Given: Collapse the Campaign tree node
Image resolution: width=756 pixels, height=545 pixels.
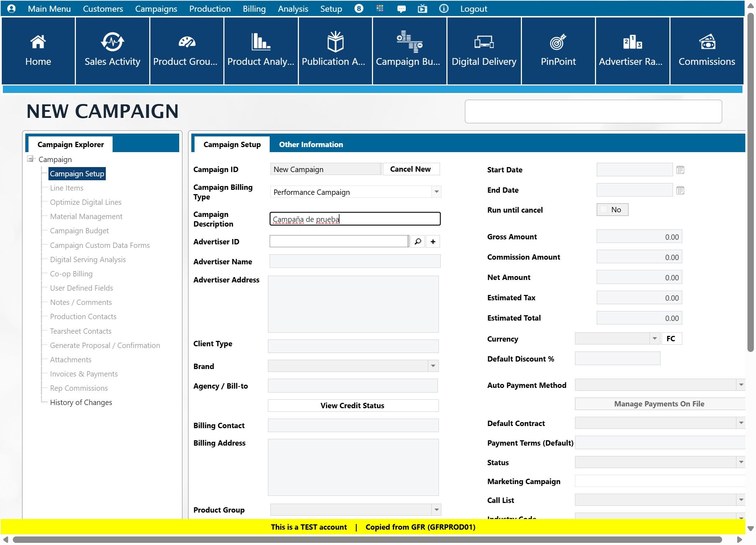Looking at the screenshot, I should click(31, 159).
